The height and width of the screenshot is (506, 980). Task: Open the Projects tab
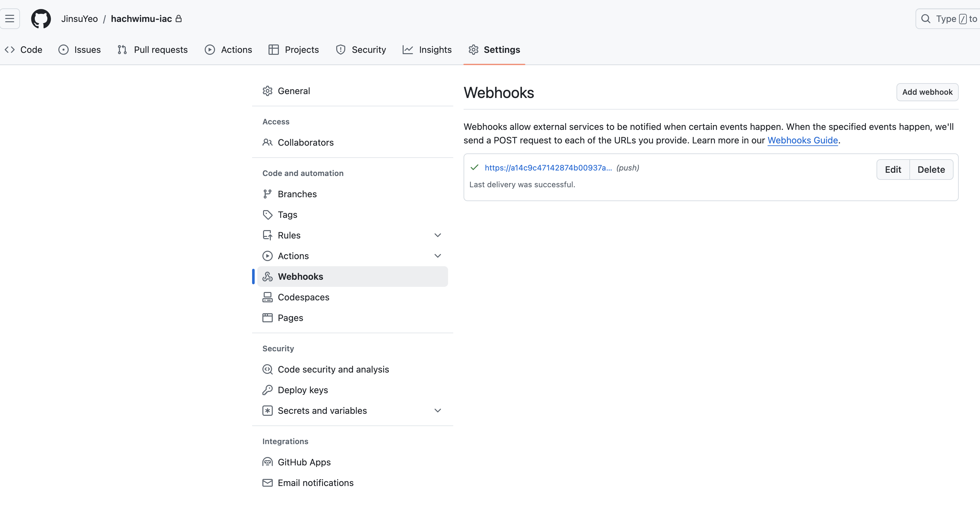coord(294,49)
